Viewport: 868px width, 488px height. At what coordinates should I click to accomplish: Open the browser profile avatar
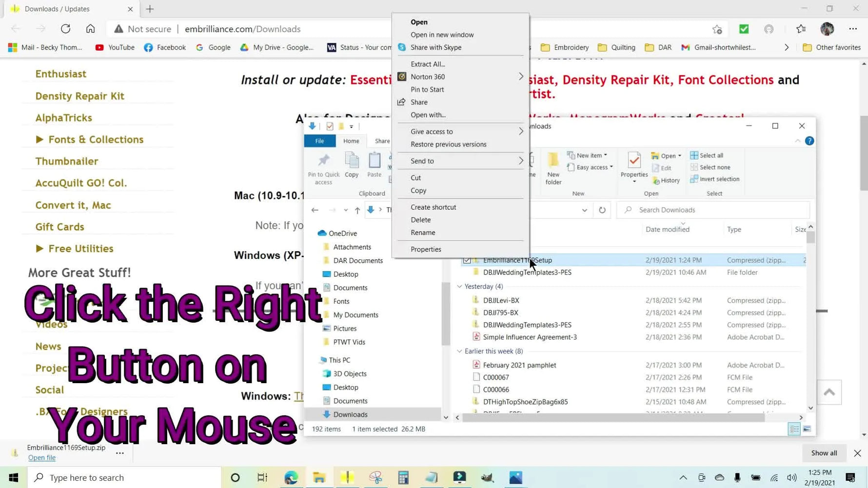click(827, 29)
